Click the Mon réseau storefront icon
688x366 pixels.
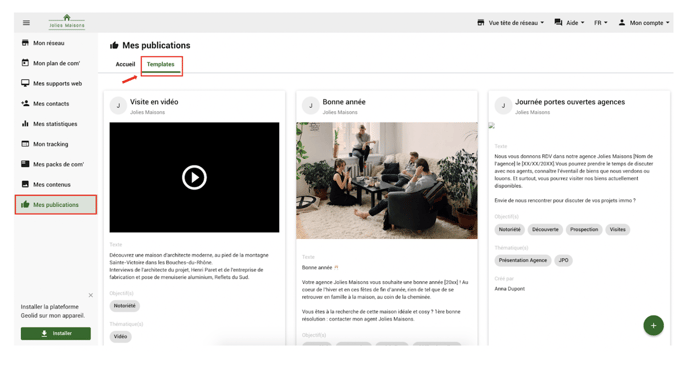pos(25,43)
